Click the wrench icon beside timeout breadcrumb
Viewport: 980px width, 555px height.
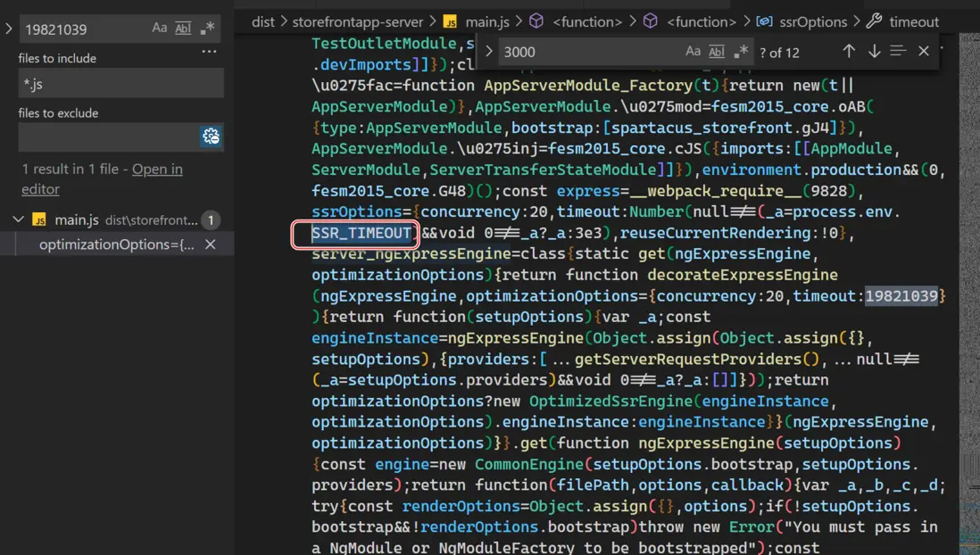874,21
